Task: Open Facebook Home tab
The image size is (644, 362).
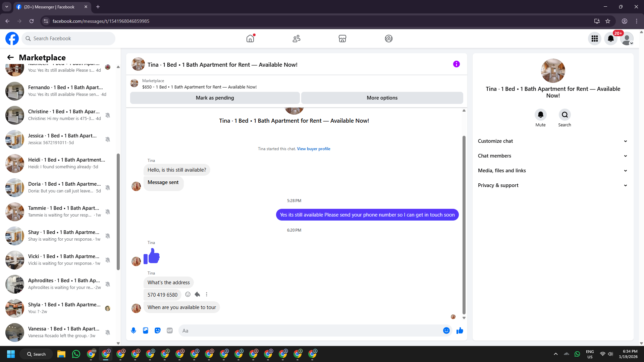Action: pyautogui.click(x=250, y=39)
